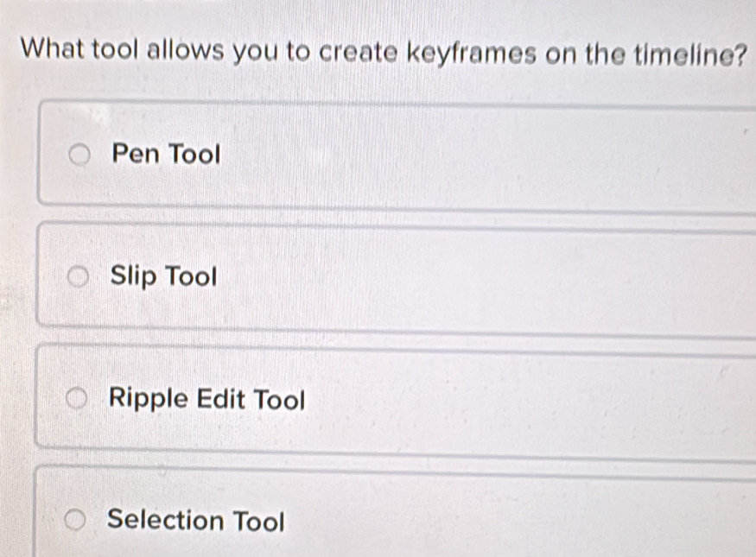Click the 'Ripple Edit Tool' label text
Screen dimensions: 756x557
tap(206, 400)
